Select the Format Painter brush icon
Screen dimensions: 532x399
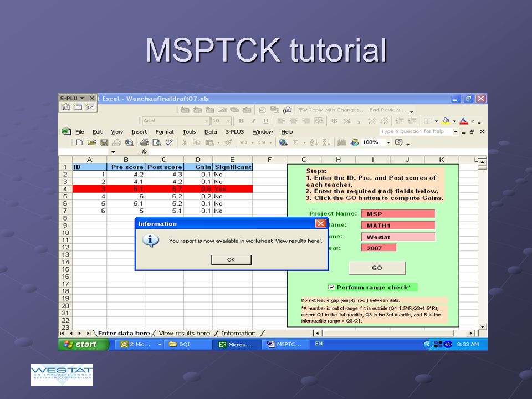[x=228, y=142]
